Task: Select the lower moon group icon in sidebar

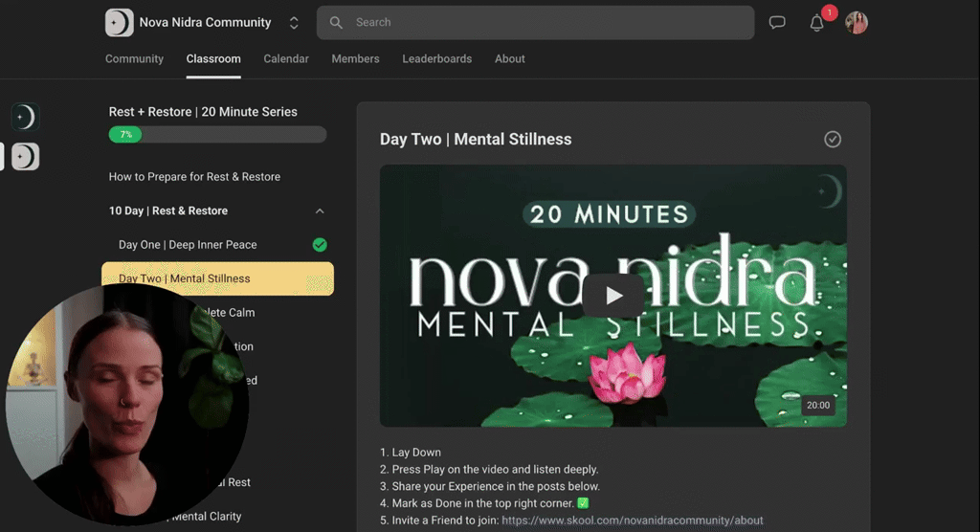Action: pyautogui.click(x=25, y=156)
